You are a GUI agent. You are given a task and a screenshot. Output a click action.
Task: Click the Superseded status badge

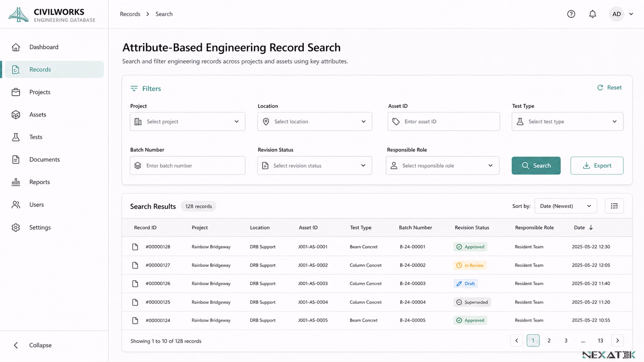[x=472, y=302]
